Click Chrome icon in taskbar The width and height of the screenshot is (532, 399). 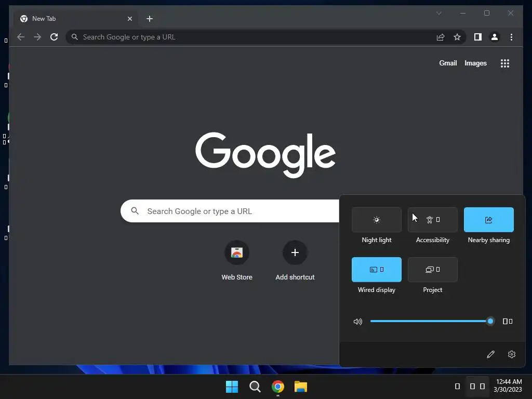[x=278, y=387]
